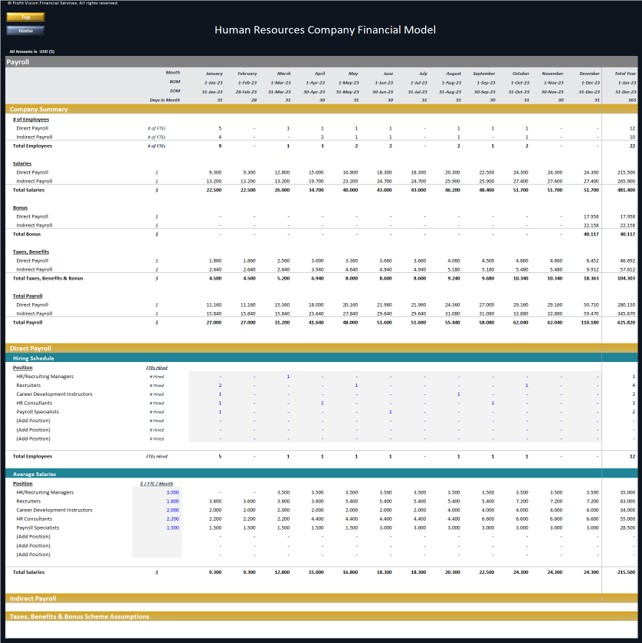642x643 pixels.
Task: Click the yellow Top button
Action: (x=25, y=17)
